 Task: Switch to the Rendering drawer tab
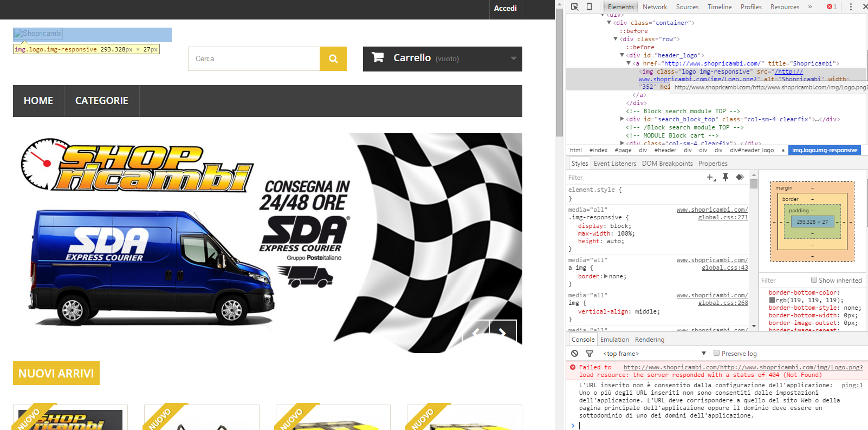(650, 340)
